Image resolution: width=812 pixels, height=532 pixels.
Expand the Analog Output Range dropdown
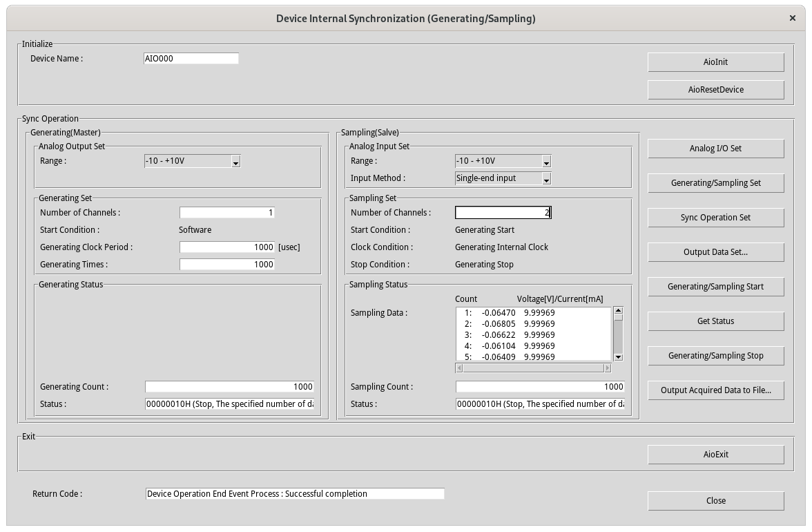coord(235,162)
